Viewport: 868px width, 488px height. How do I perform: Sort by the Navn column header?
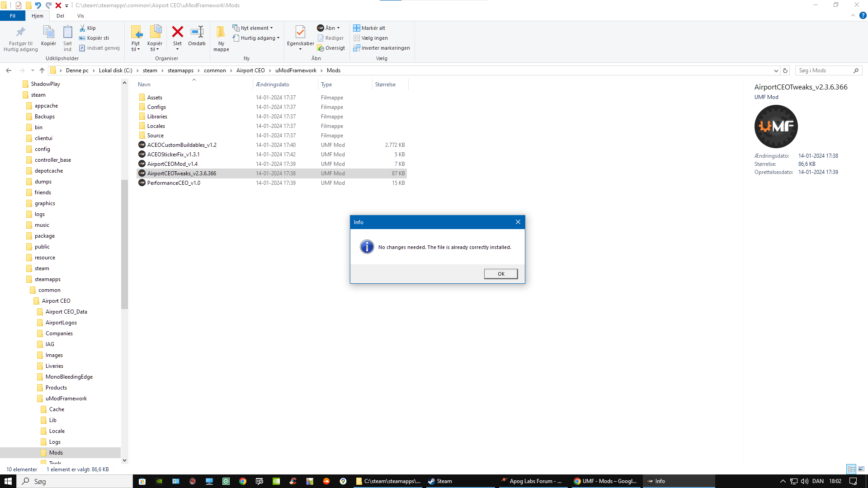[144, 84]
